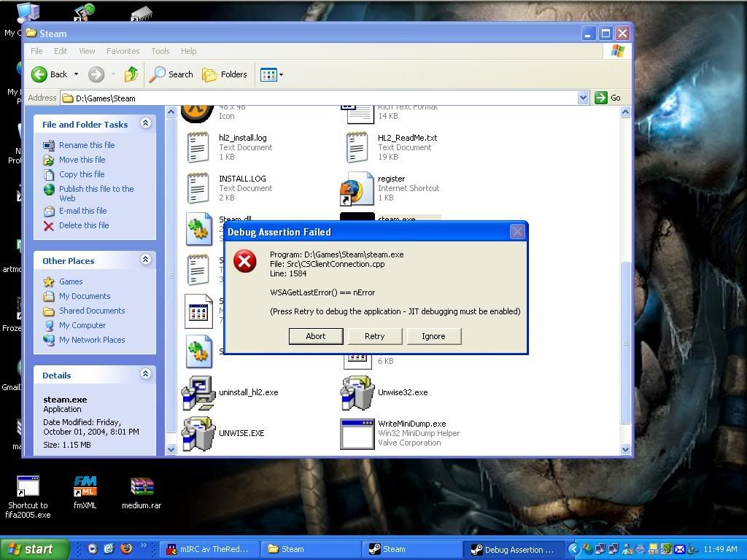Open the File menu
747x560 pixels.
point(36,51)
